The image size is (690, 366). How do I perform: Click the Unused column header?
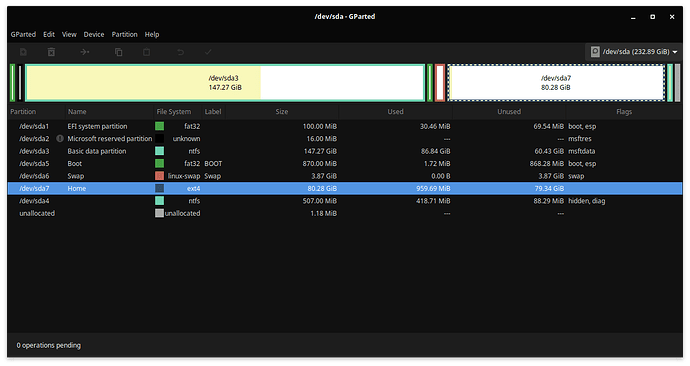509,112
